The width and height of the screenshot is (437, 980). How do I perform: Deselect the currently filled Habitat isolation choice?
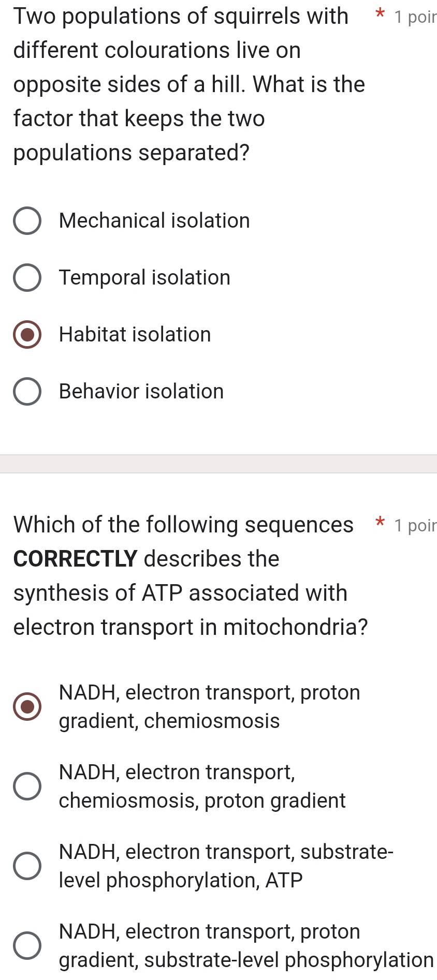[28, 334]
